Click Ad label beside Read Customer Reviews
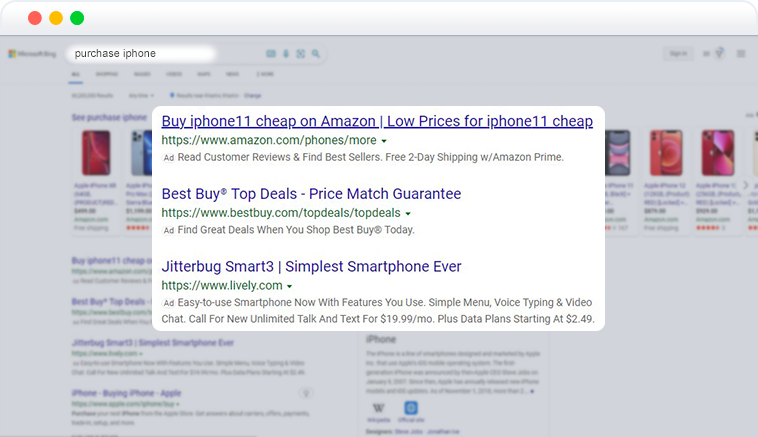Viewport: 758px width, 437px height. coord(168,158)
